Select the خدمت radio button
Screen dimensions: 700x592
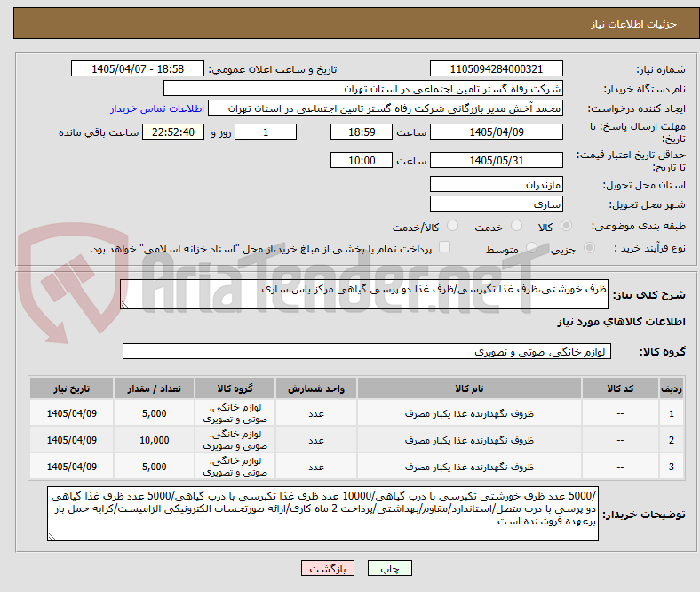(516, 226)
